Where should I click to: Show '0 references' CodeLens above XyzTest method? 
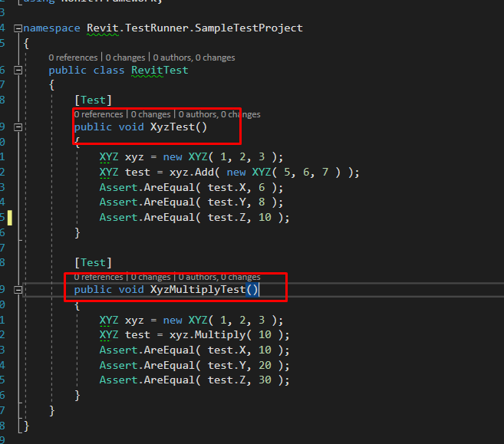pyautogui.click(x=98, y=114)
